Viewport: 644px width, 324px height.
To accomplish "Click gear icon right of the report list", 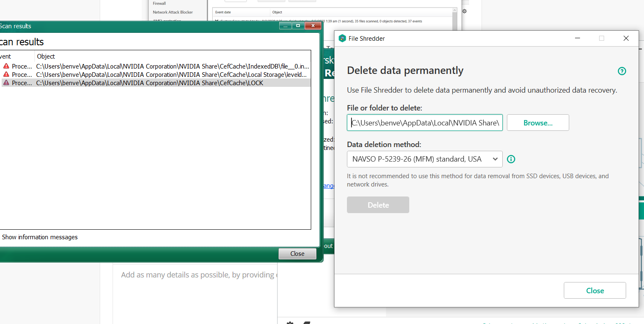I will click(x=465, y=11).
